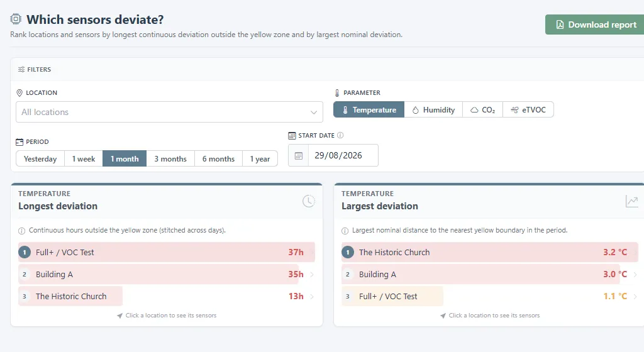Click the calendar icon beside PERIOD label
This screenshot has height=352, width=644.
19,142
